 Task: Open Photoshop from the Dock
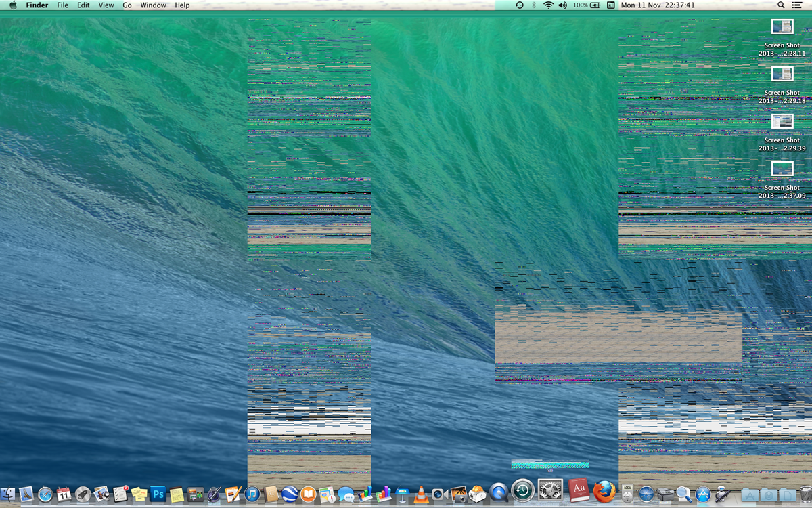pyautogui.click(x=158, y=494)
